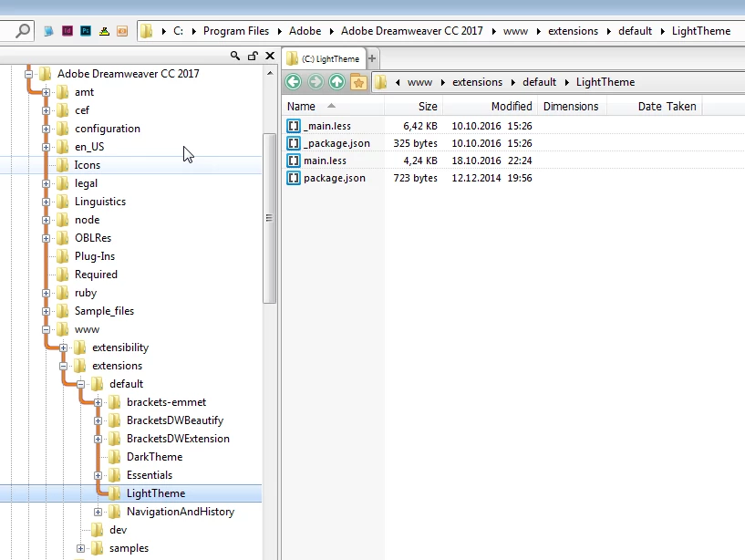Go up one folder level
The width and height of the screenshot is (745, 560).
[x=336, y=82]
